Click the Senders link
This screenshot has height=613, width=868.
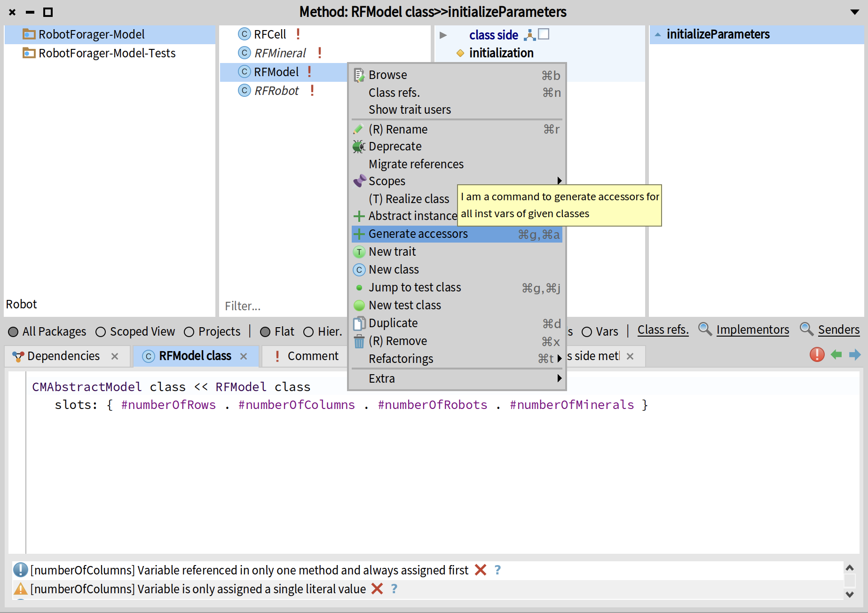pos(838,330)
